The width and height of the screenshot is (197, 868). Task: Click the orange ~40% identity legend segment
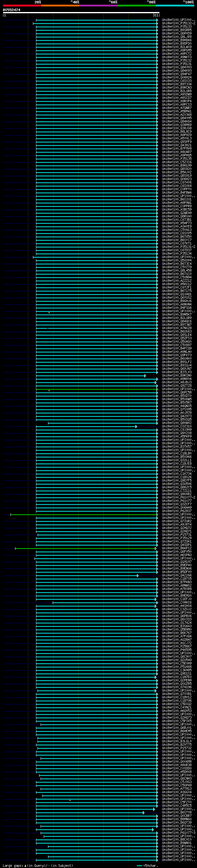coord(60,6)
